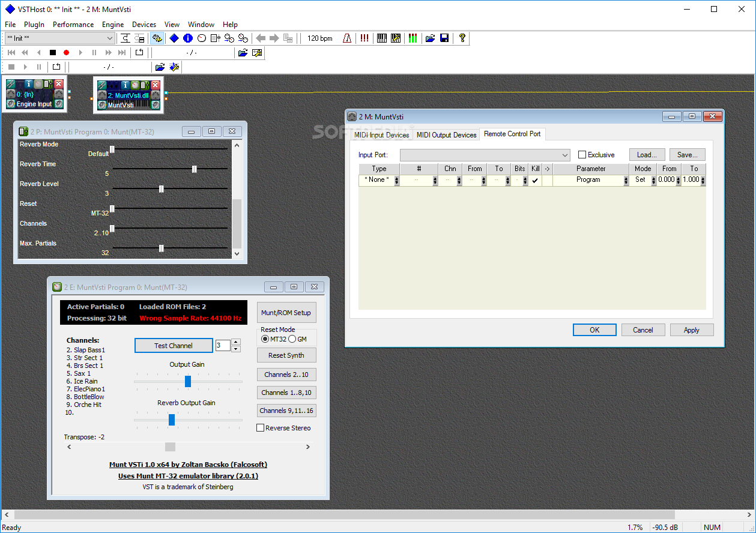This screenshot has width=756, height=533.
Task: Click the 120 bpm tempo field
Action: (320, 38)
